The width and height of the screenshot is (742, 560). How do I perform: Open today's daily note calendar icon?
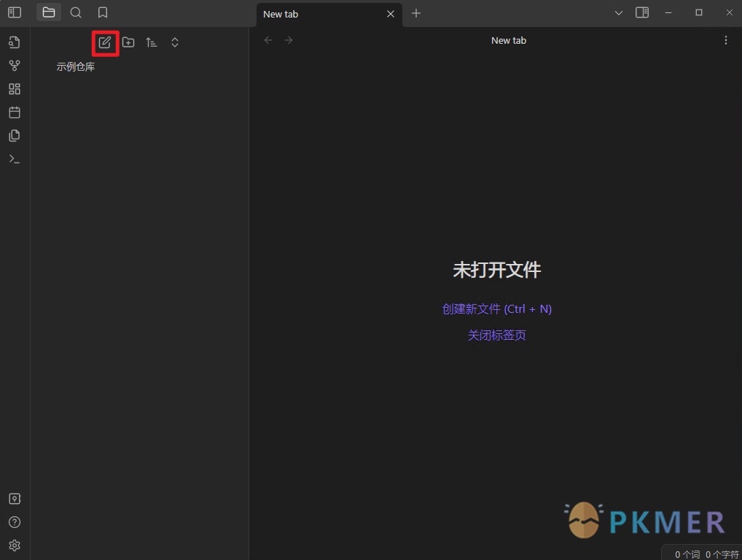15,112
